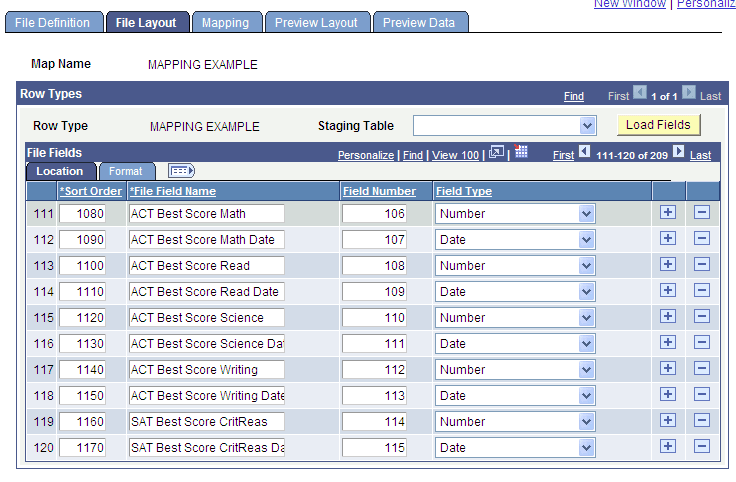Screen dimensions: 736x482
Task: Select the File Layout tab
Action: pos(147,23)
